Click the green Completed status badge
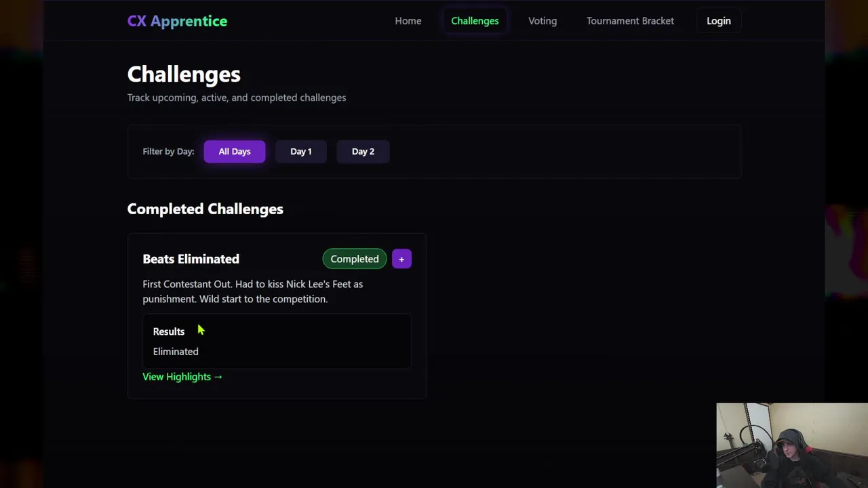The height and width of the screenshot is (488, 868). (355, 259)
